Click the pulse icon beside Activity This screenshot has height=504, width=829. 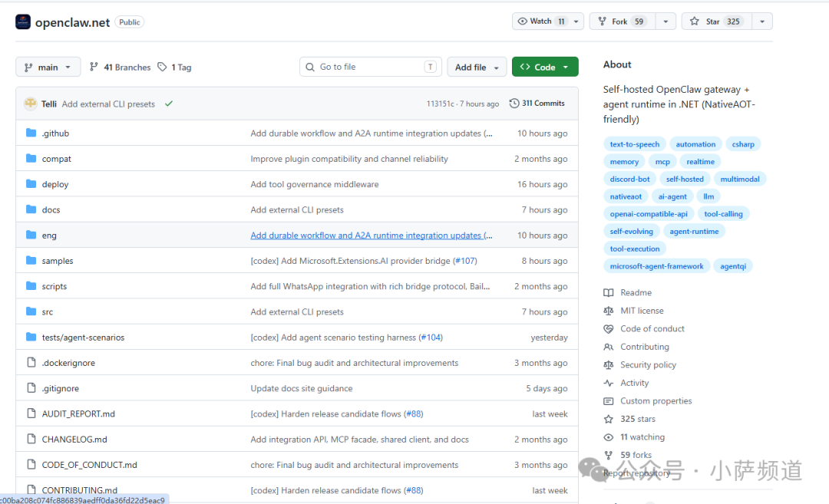(x=609, y=383)
